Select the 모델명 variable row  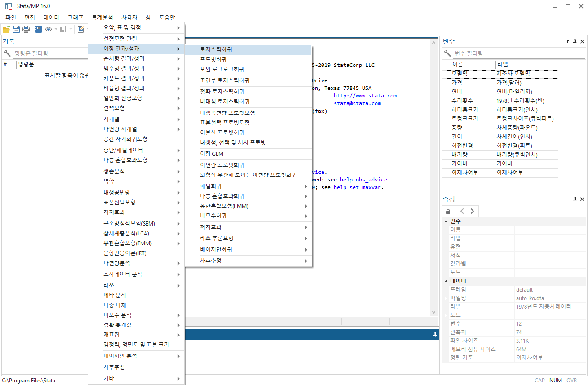point(500,74)
